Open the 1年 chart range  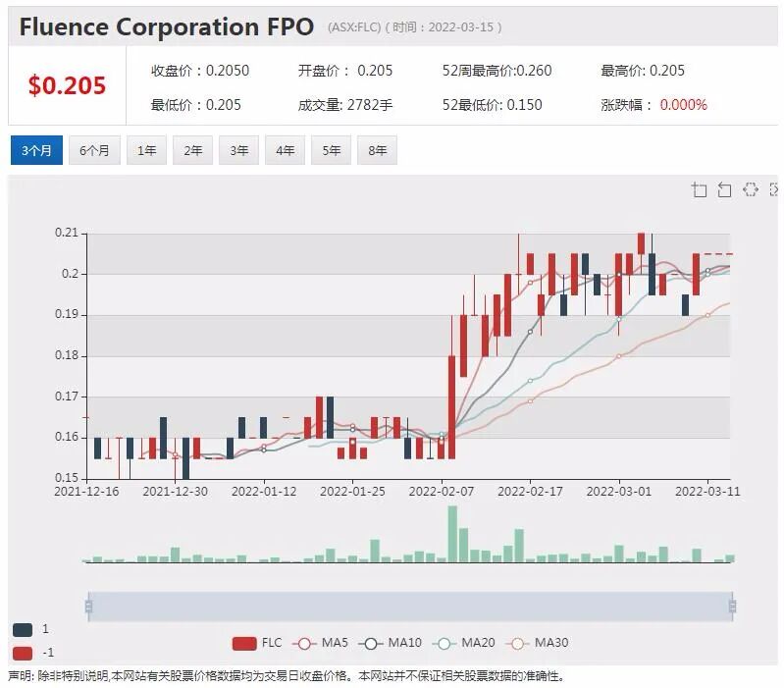coord(146,150)
